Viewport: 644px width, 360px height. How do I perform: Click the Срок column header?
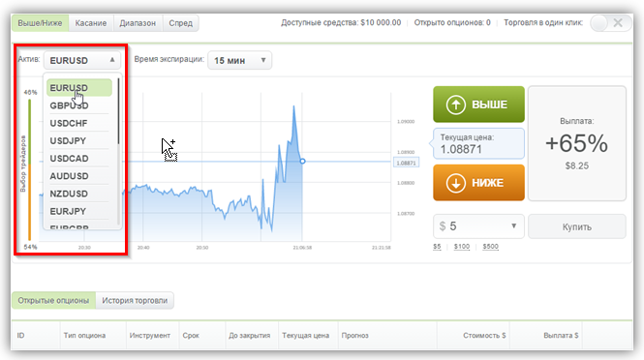191,336
